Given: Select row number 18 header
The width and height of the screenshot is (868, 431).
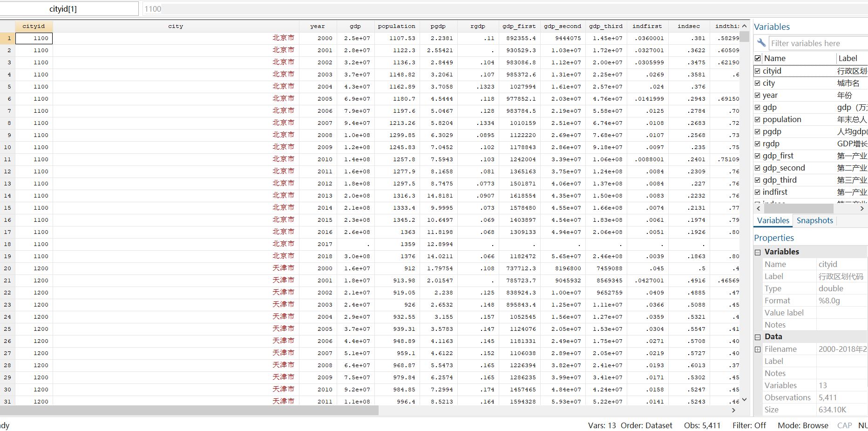Looking at the screenshot, I should pyautogui.click(x=8, y=244).
